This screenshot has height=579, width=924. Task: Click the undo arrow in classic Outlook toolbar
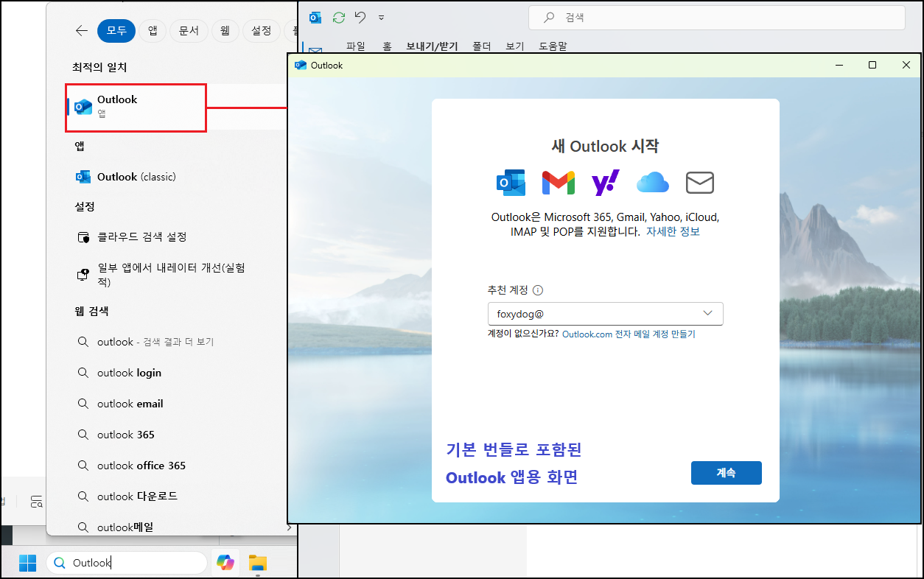point(360,17)
